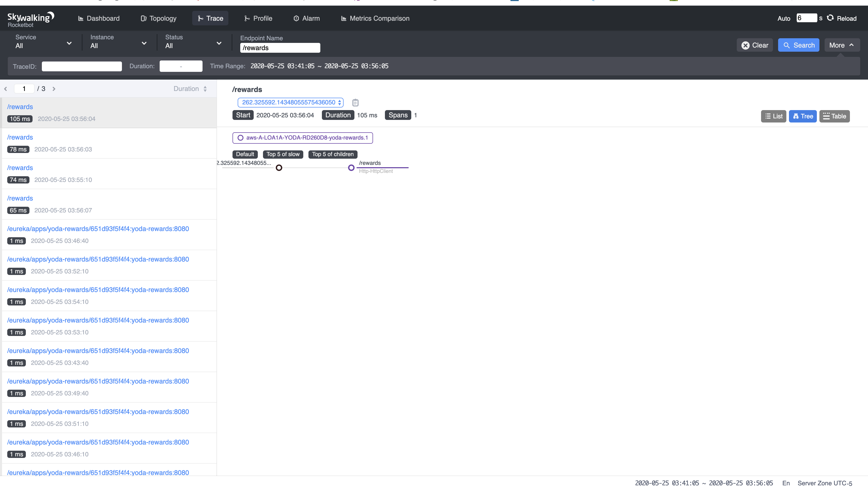Open the 78 ms /rewards trace
The height and width of the screenshot is (491, 868).
[x=20, y=137]
